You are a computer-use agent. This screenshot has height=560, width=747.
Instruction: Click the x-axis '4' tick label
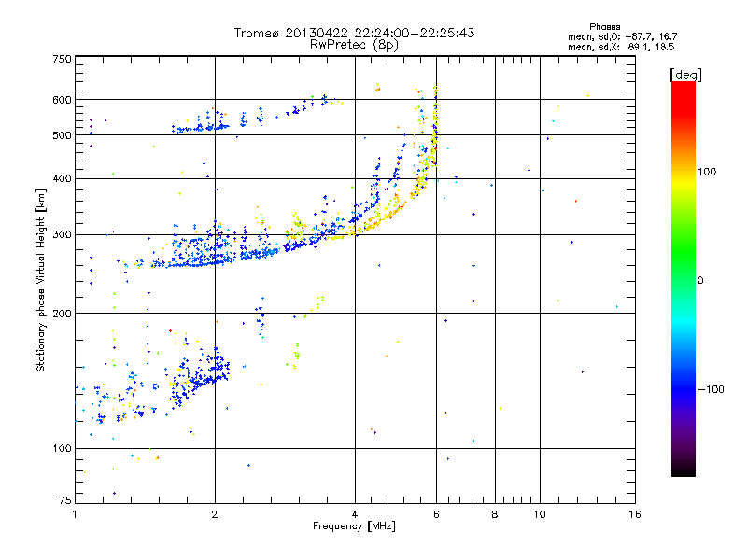pos(355,514)
